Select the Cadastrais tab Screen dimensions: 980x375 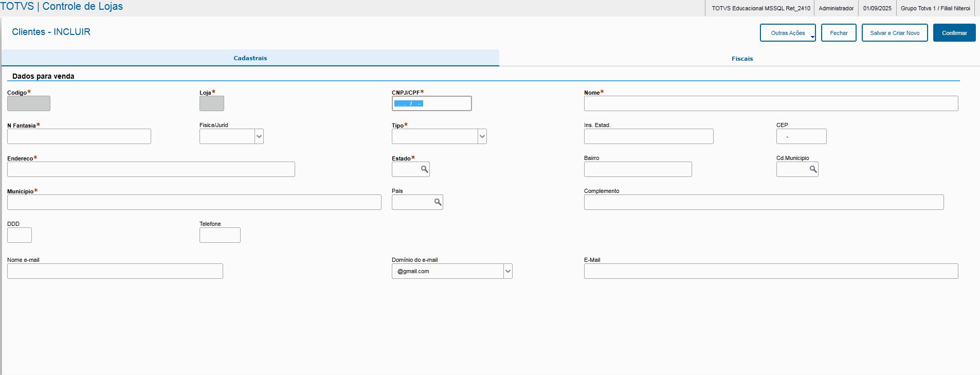pos(250,58)
